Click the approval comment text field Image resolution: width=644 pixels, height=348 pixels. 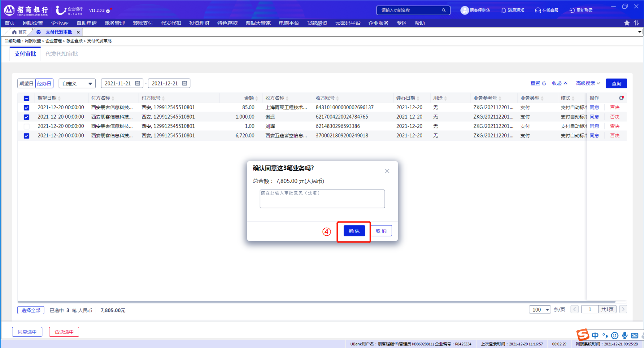pos(322,199)
